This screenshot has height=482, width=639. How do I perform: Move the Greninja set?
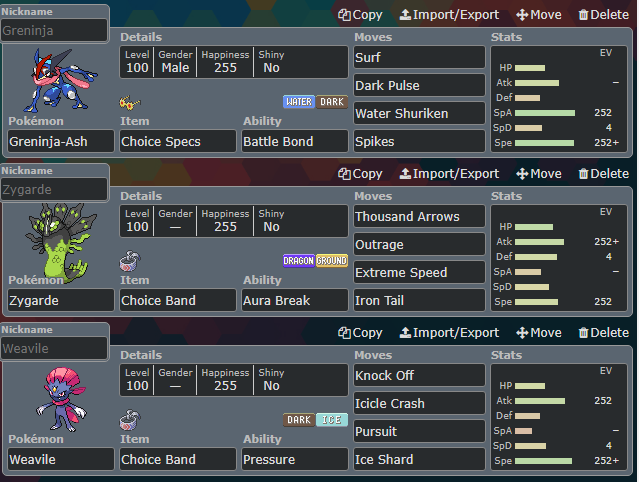[539, 15]
